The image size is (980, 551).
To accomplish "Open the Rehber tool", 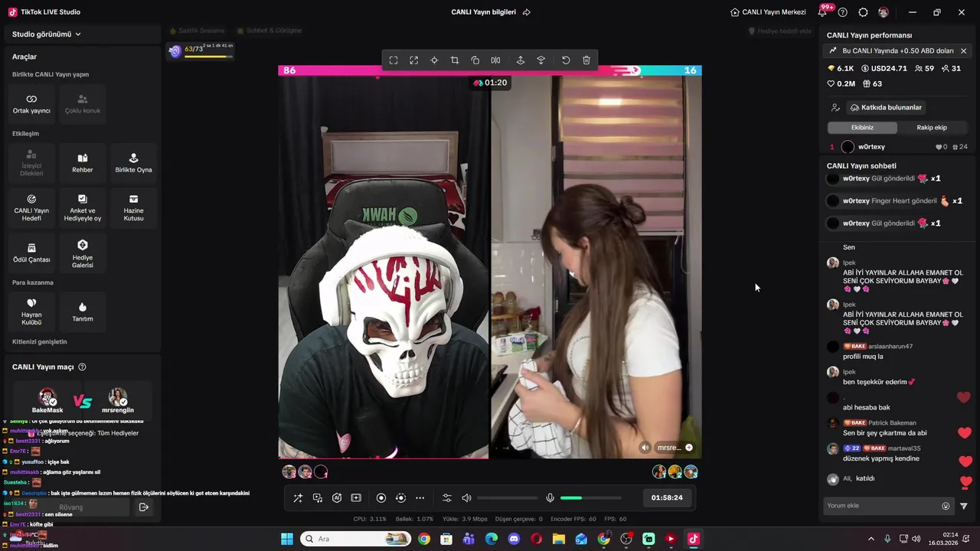I will pyautogui.click(x=83, y=163).
